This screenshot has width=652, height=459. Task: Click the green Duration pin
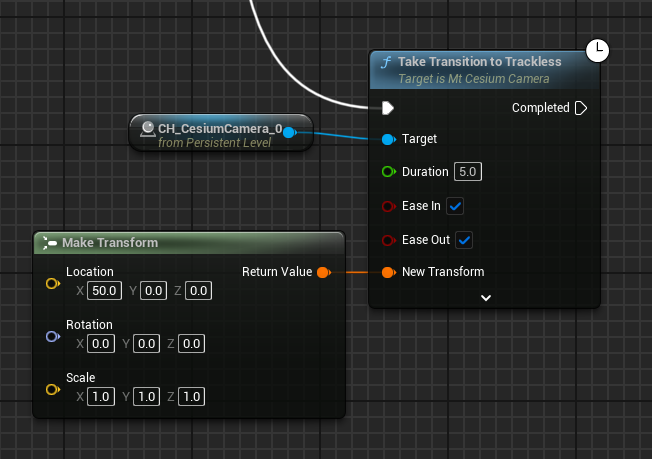click(x=388, y=172)
